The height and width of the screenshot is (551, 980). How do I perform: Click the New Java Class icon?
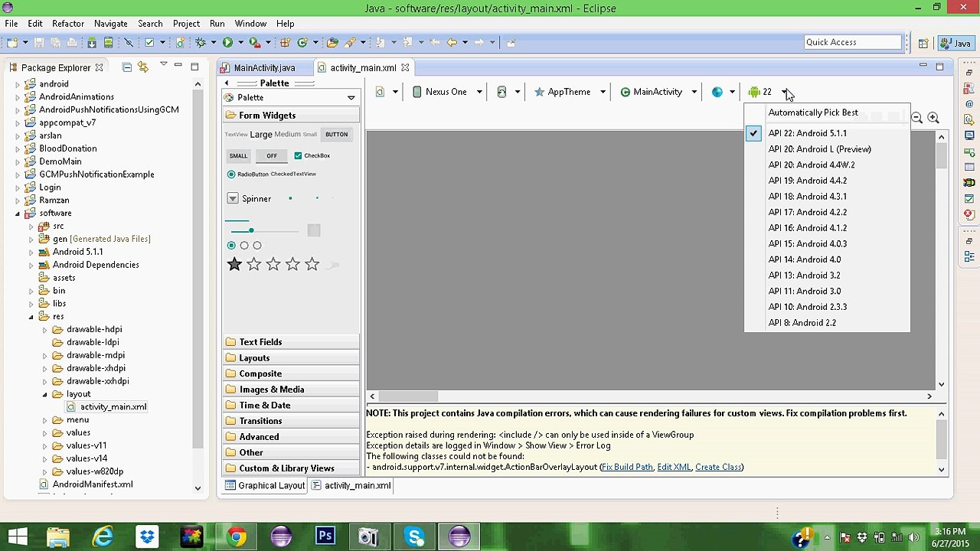point(302,43)
